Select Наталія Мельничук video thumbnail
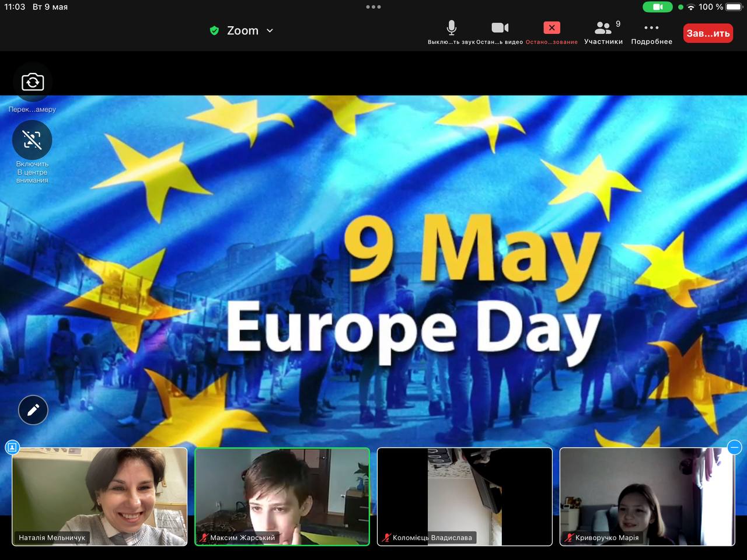The height and width of the screenshot is (560, 747). [x=100, y=496]
